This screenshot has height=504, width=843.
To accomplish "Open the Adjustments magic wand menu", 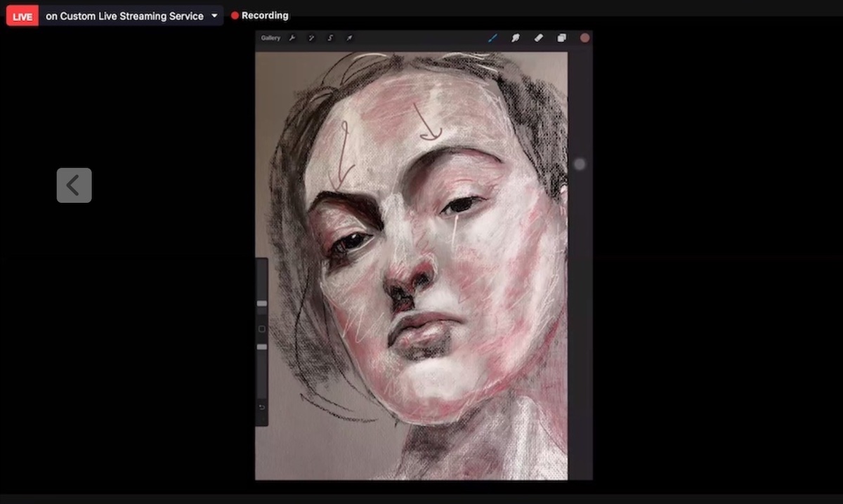I will 311,38.
